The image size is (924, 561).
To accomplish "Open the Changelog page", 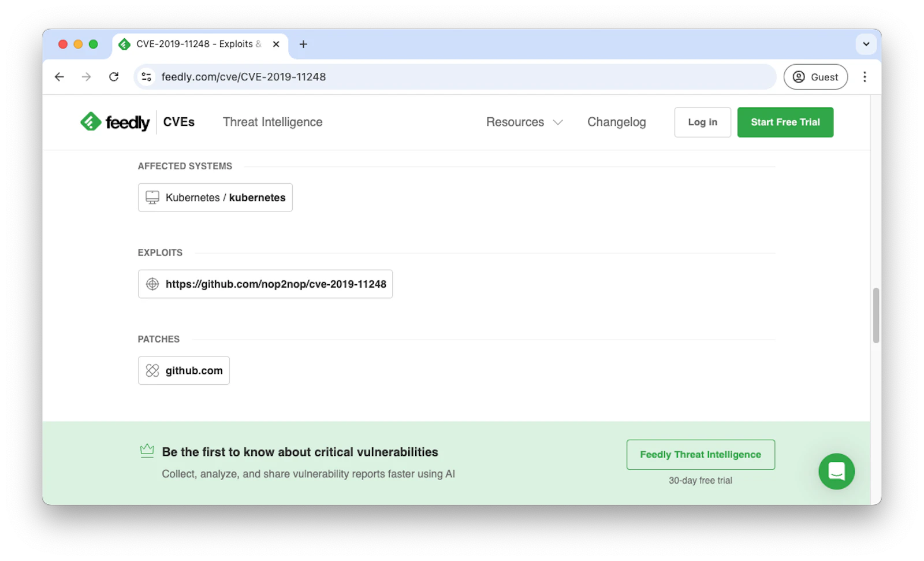I will pyautogui.click(x=616, y=122).
